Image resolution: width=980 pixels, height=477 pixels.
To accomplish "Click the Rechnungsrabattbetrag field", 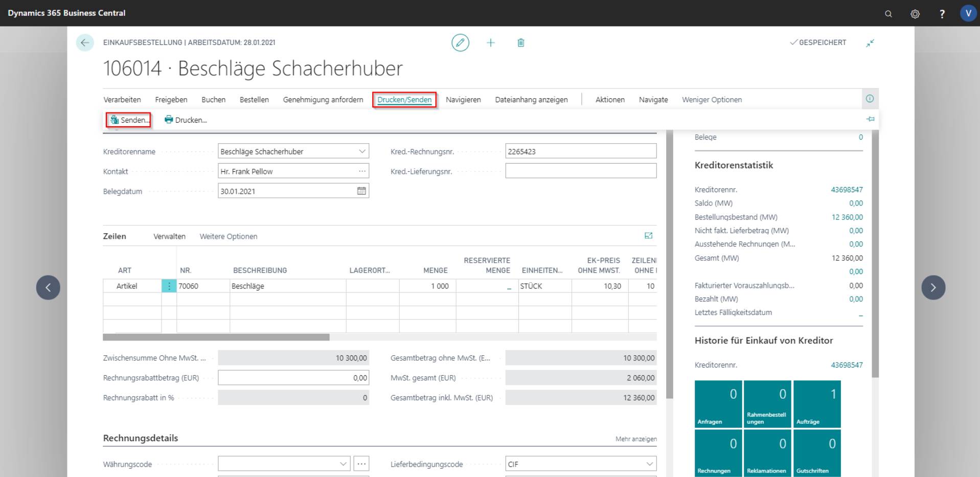I will pyautogui.click(x=293, y=378).
